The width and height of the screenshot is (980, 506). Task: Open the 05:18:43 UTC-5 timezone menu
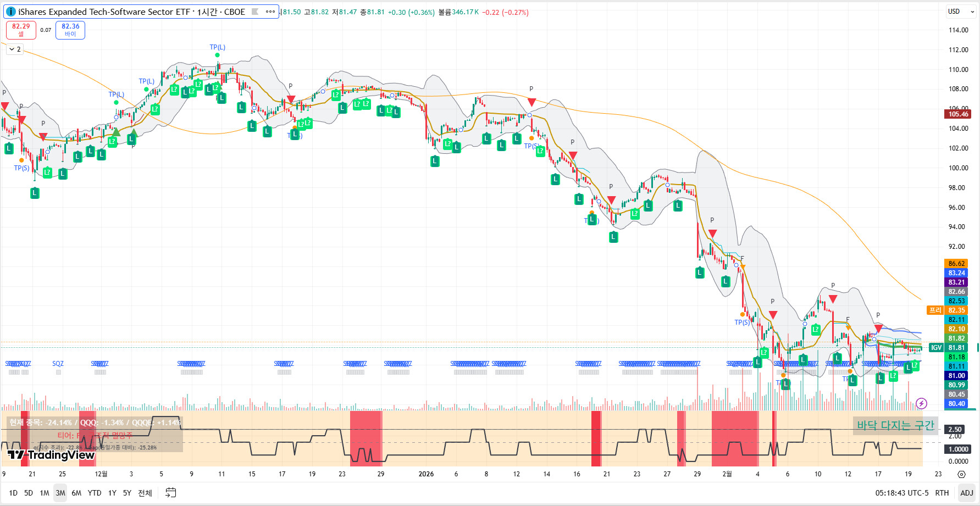(x=902, y=493)
